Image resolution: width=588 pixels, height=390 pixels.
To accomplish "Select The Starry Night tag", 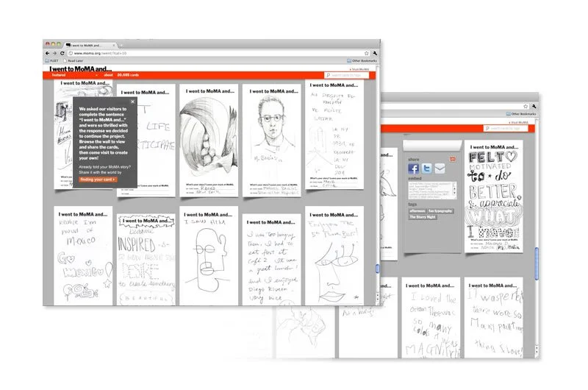I will (422, 217).
